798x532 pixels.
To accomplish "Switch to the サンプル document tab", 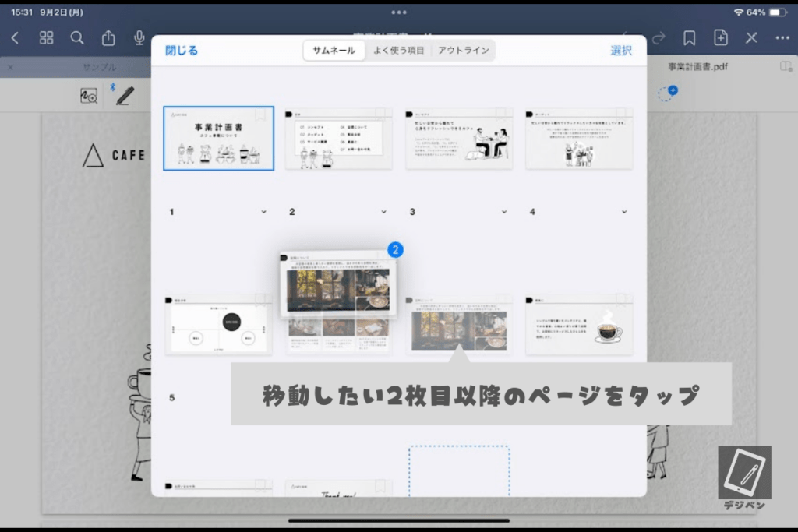I will click(99, 67).
